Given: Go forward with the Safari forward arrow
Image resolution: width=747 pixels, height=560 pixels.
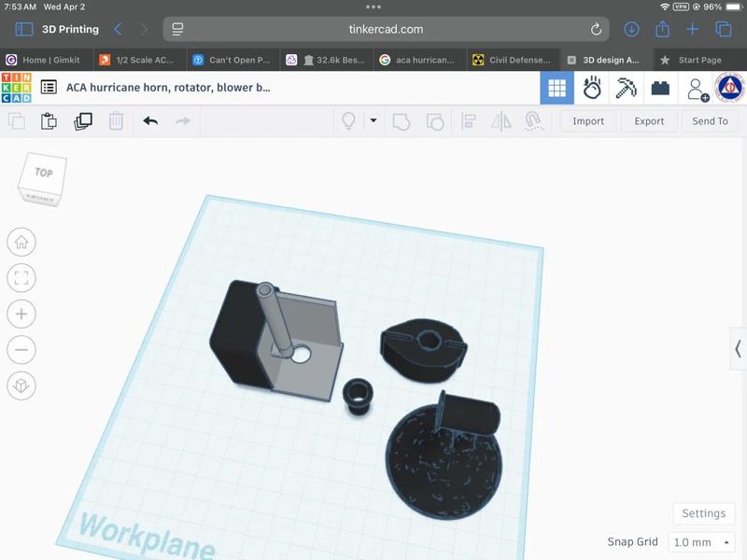Looking at the screenshot, I should pyautogui.click(x=144, y=30).
